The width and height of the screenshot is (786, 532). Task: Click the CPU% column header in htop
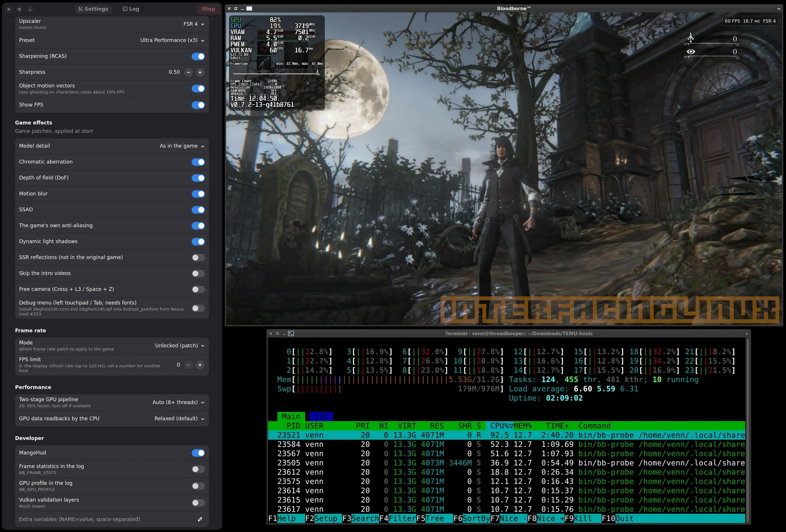499,425
